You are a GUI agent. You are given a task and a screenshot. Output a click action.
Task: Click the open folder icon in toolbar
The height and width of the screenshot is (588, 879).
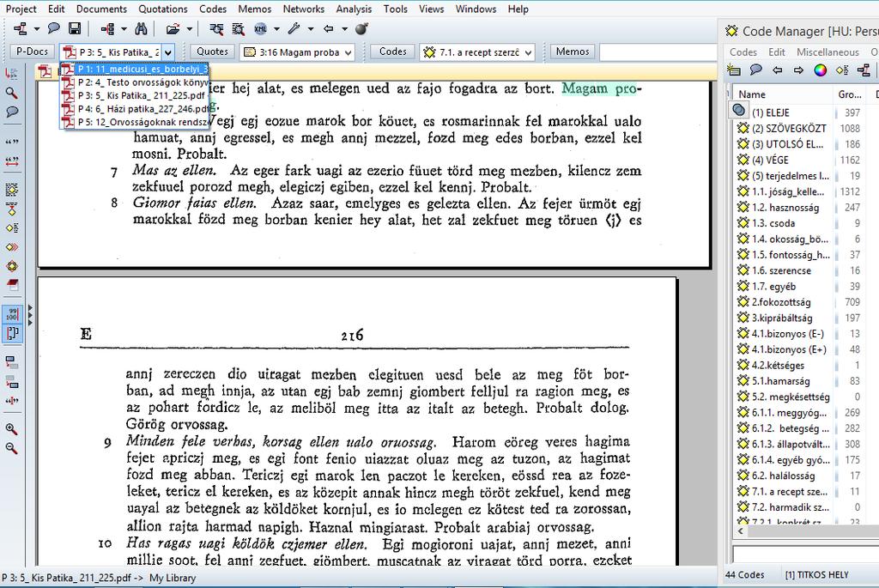(x=173, y=28)
